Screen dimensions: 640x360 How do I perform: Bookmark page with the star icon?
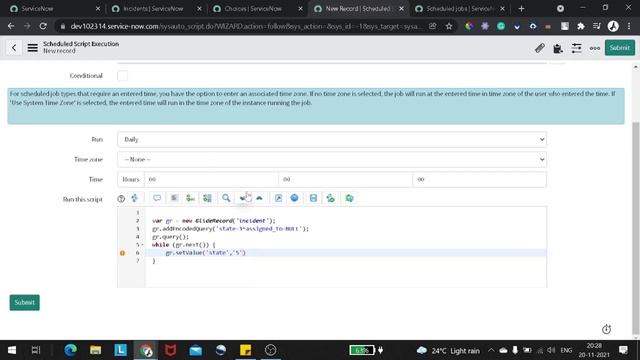[449, 26]
